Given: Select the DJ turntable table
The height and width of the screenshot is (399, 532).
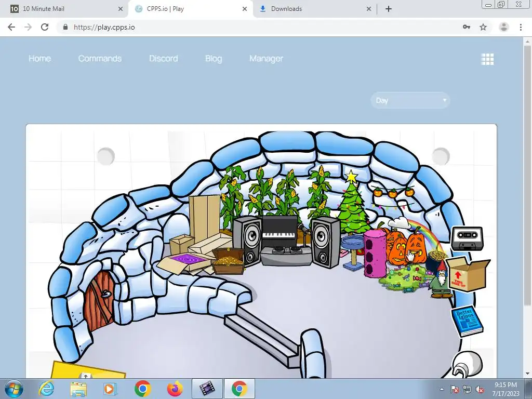Looking at the screenshot, I should [286, 256].
